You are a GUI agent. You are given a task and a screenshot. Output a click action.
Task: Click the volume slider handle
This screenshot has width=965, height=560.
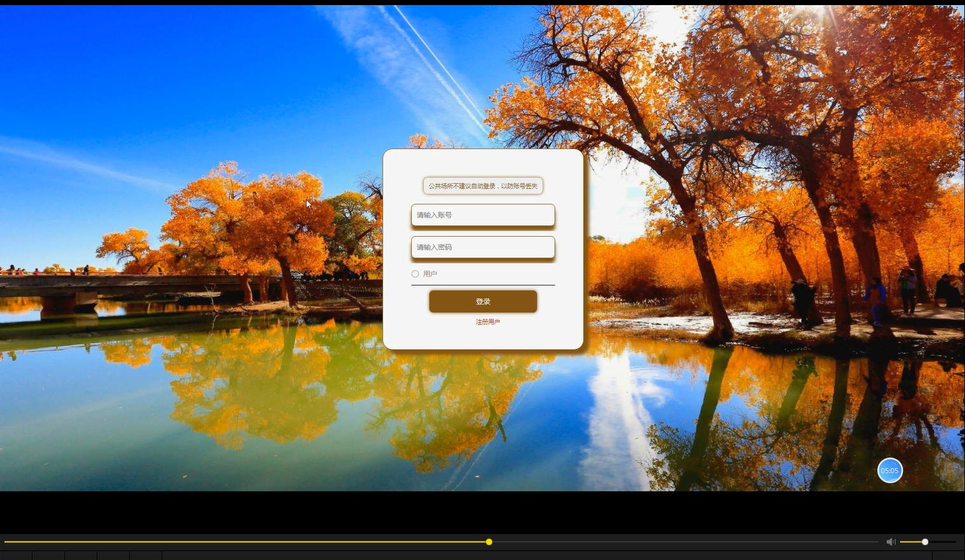pos(924,542)
